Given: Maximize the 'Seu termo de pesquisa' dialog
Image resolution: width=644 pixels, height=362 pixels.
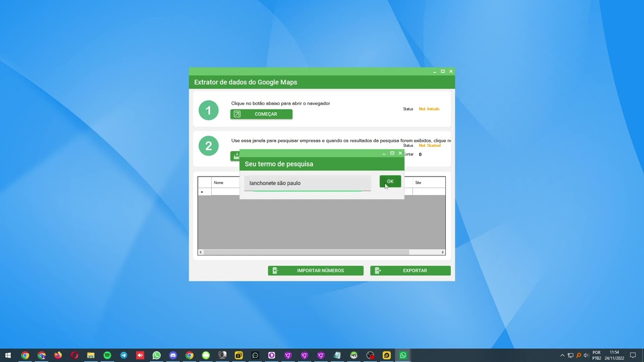Looking at the screenshot, I should click(x=392, y=153).
